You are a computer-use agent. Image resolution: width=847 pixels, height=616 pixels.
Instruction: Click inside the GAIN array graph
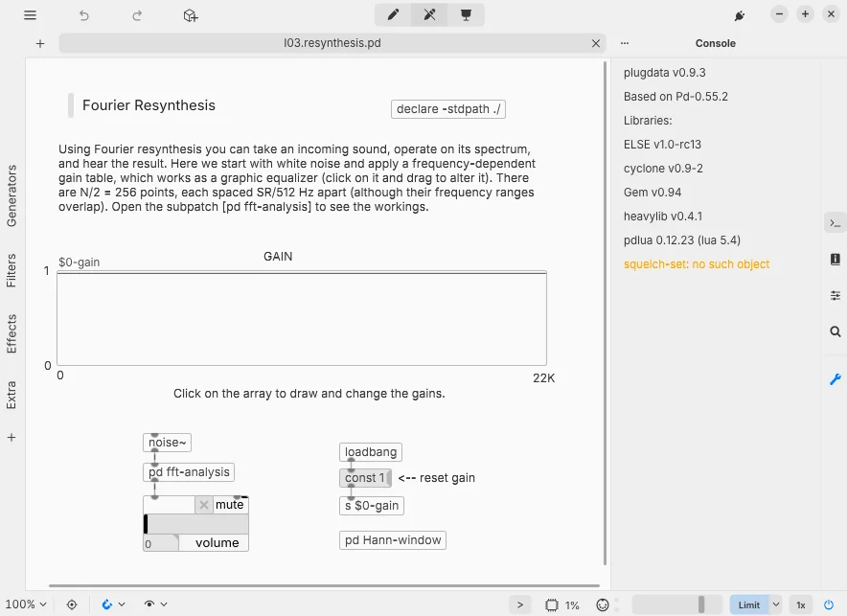(302, 318)
